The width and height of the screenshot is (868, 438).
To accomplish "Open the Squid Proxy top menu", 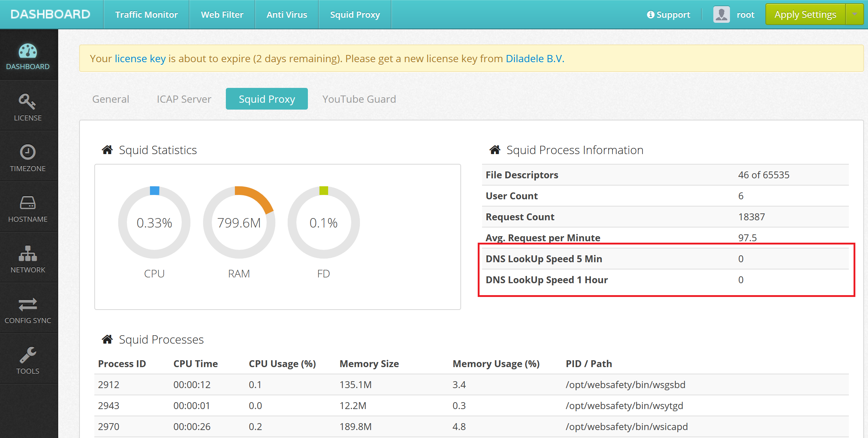I will click(355, 14).
